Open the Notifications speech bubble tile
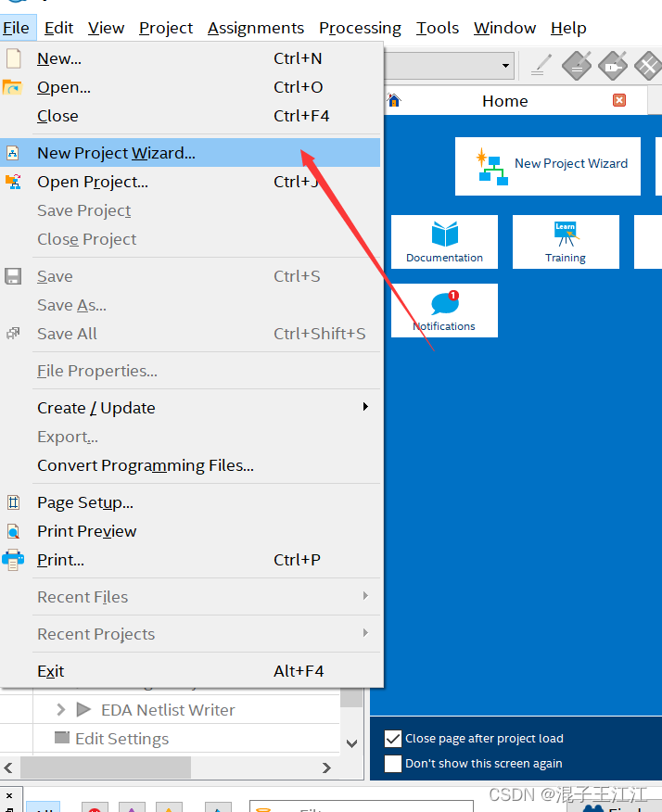This screenshot has height=812, width=662. click(444, 311)
